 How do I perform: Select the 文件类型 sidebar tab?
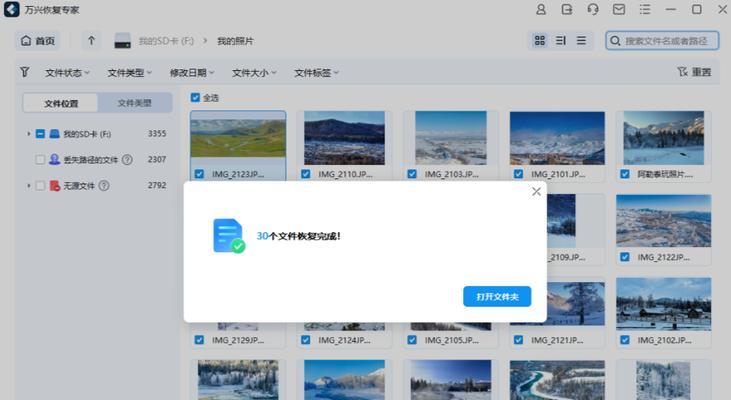click(x=135, y=103)
